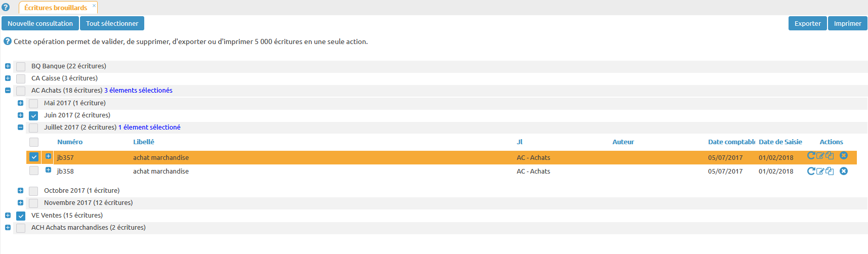The width and height of the screenshot is (868, 254).
Task: Click the Exporter button
Action: (x=807, y=23)
